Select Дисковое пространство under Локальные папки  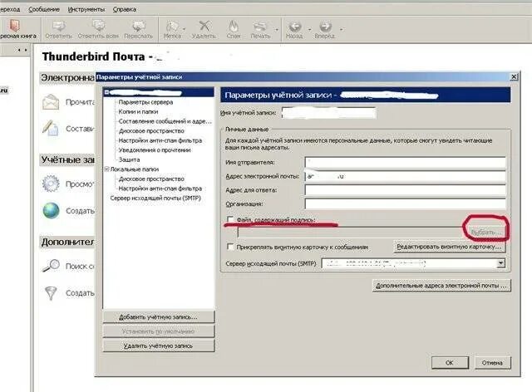(151, 179)
